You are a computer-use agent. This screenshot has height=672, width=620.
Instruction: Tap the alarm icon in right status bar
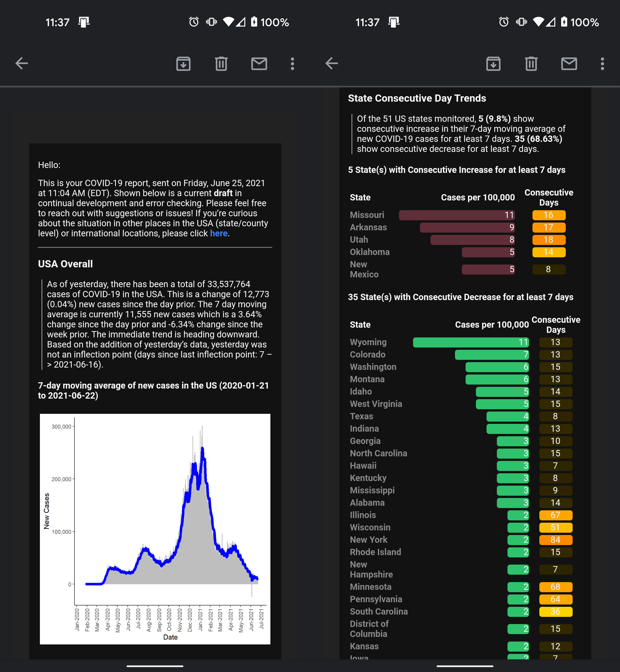503,22
